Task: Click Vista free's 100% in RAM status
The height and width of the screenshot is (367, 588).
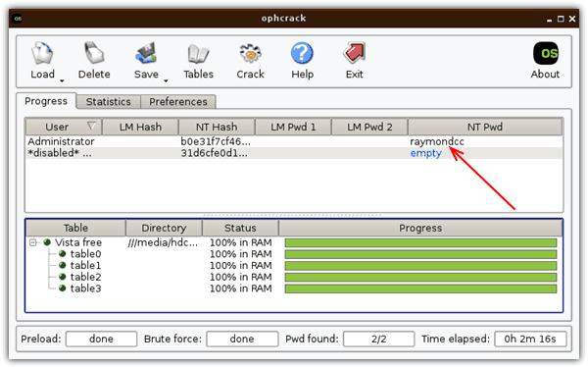Action: (x=241, y=242)
